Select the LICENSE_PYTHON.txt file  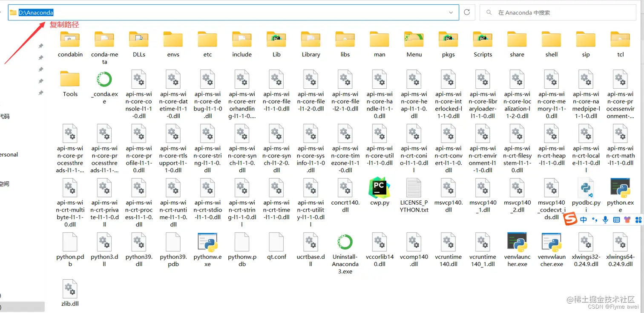pos(414,196)
